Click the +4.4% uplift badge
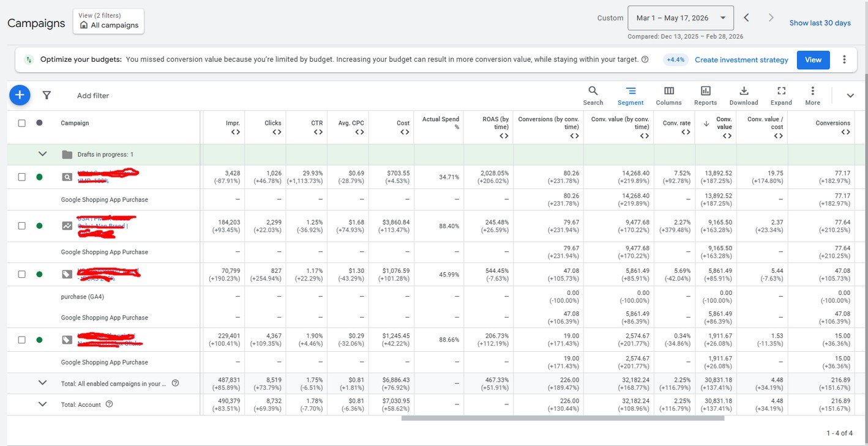 point(675,59)
